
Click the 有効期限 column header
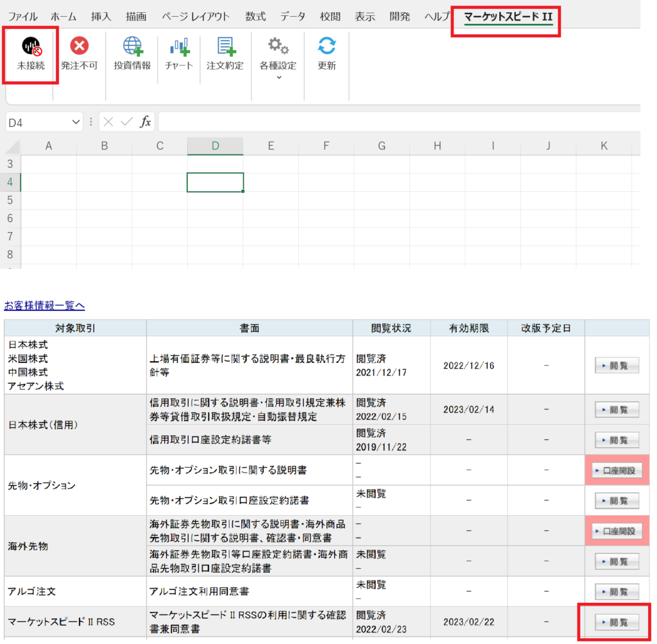[x=469, y=328]
